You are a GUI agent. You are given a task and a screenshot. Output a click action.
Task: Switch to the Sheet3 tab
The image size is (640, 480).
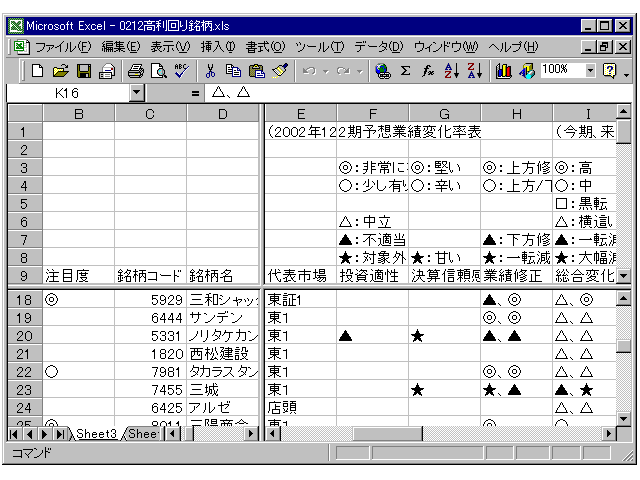click(96, 433)
